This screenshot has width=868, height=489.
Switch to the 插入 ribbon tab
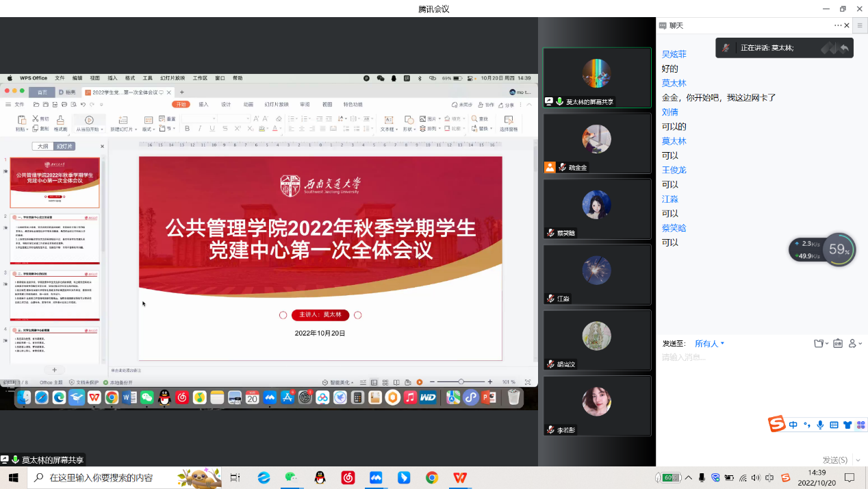pyautogui.click(x=203, y=105)
